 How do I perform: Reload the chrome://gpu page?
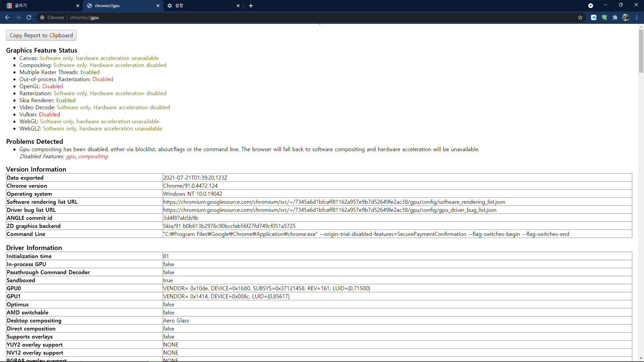point(29,17)
